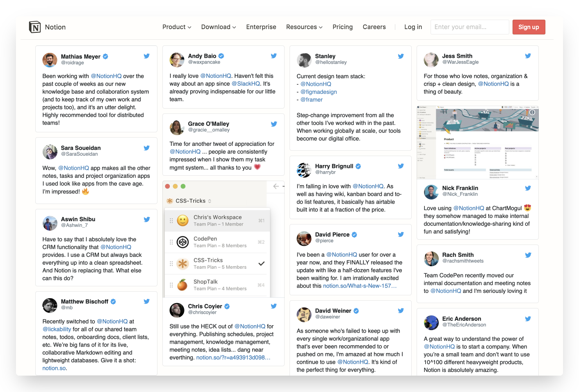Open Twitter bird on David Pierce's tweet
The height and width of the screenshot is (392, 579).
(x=401, y=234)
